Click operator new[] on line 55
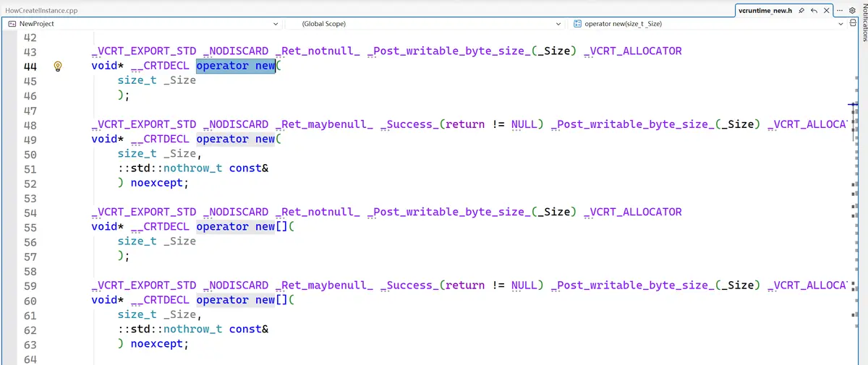This screenshot has height=365, width=868. click(x=242, y=226)
